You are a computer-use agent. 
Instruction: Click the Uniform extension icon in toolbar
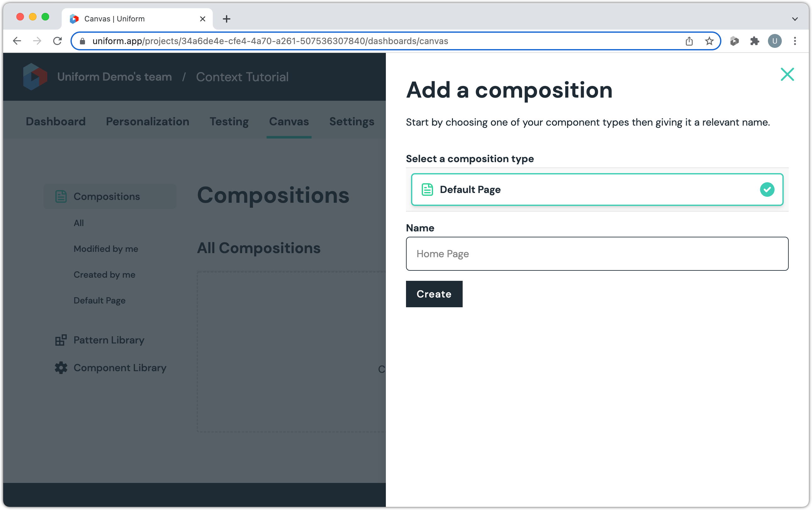(x=735, y=41)
